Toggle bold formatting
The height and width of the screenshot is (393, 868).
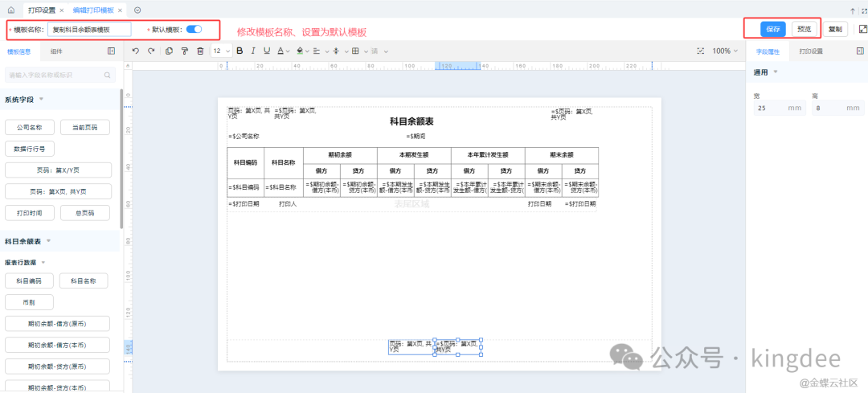pos(240,51)
